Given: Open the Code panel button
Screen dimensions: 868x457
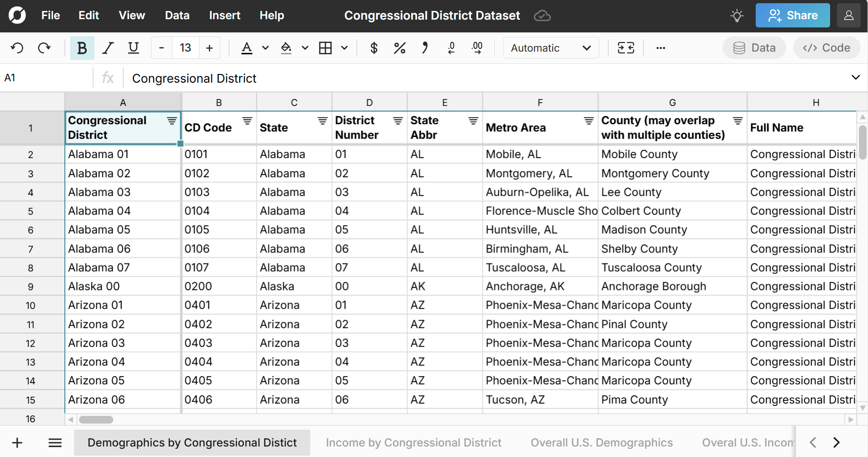Looking at the screenshot, I should click(826, 48).
